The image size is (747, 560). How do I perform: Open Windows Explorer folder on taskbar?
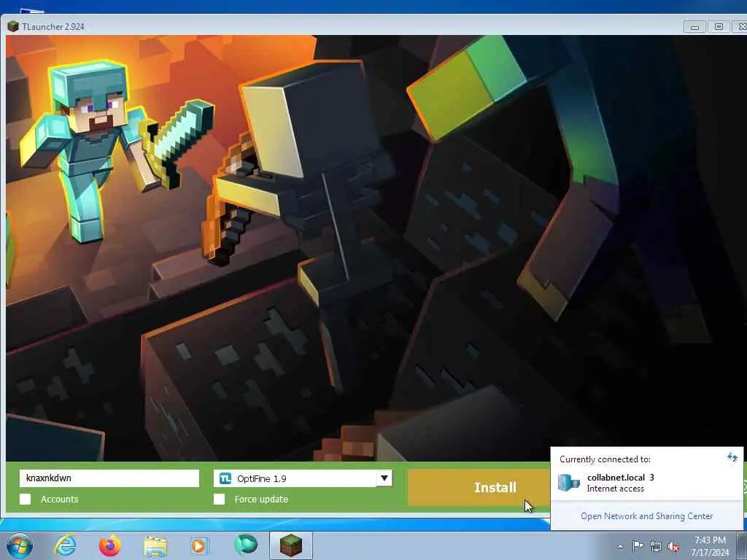click(155, 546)
